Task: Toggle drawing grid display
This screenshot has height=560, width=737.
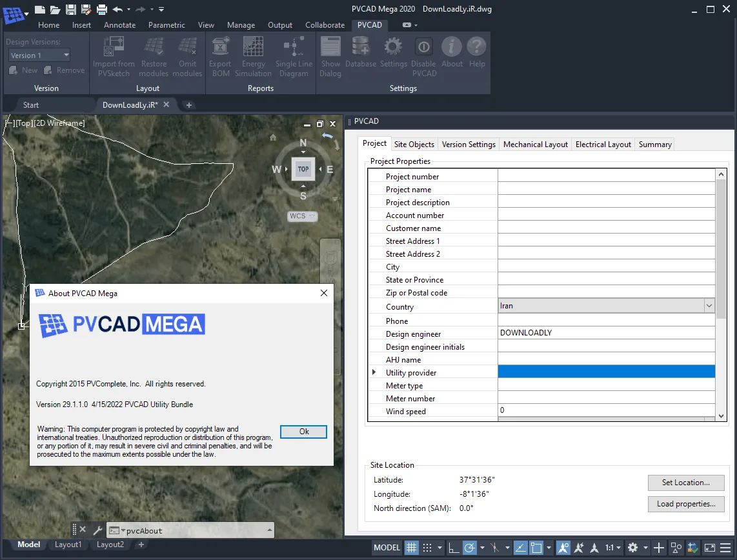Action: (x=411, y=547)
